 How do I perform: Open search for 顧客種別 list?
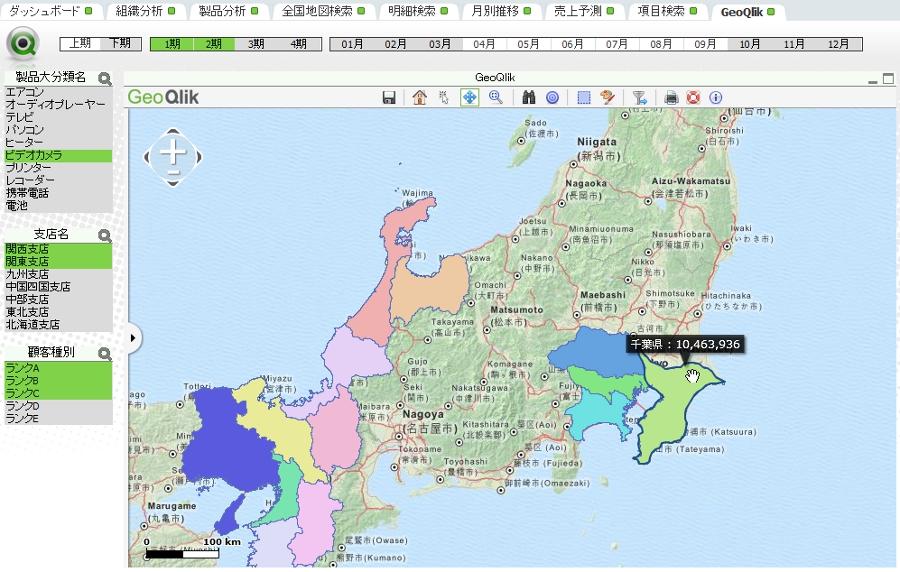(x=105, y=353)
